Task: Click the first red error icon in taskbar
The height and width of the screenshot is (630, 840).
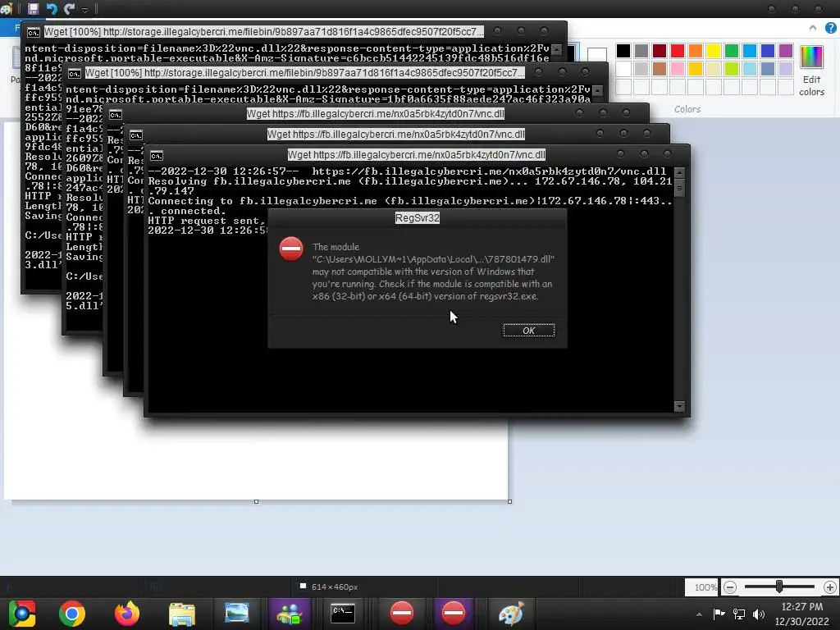Action: [x=402, y=614]
